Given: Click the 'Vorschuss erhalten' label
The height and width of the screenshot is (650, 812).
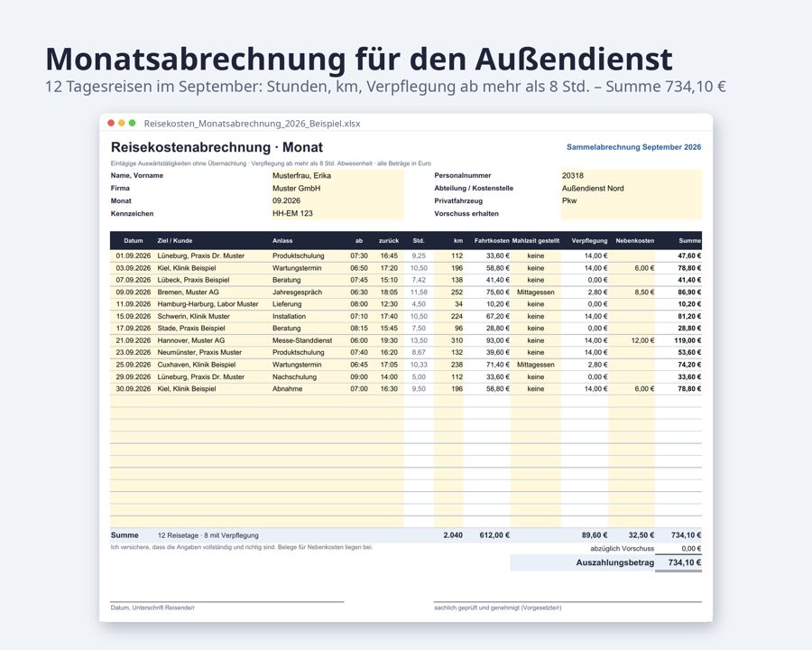Looking at the screenshot, I should pos(466,214).
